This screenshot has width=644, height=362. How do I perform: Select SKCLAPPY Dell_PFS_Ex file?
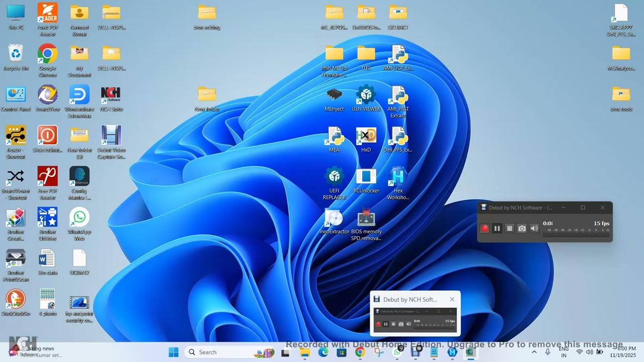(x=621, y=20)
